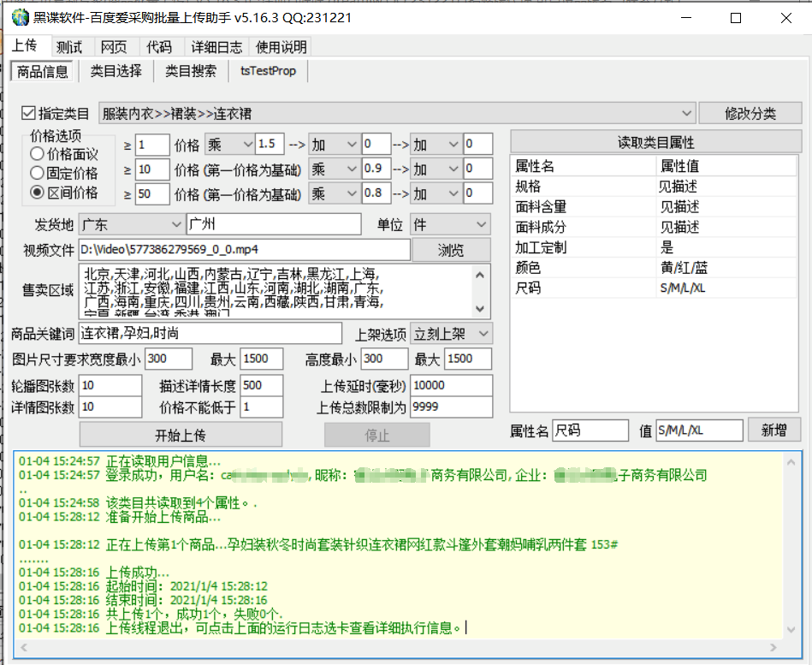Click the ≥ 10 quantity field

pos(152,169)
